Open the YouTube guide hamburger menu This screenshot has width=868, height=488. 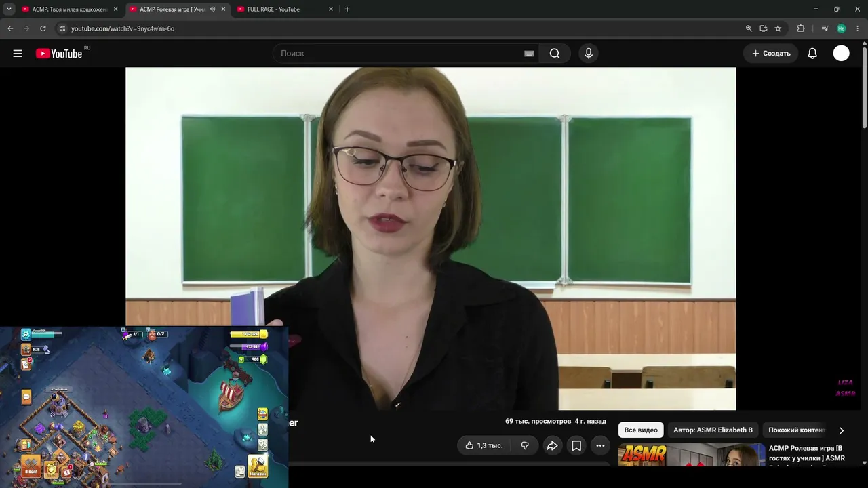[18, 54]
